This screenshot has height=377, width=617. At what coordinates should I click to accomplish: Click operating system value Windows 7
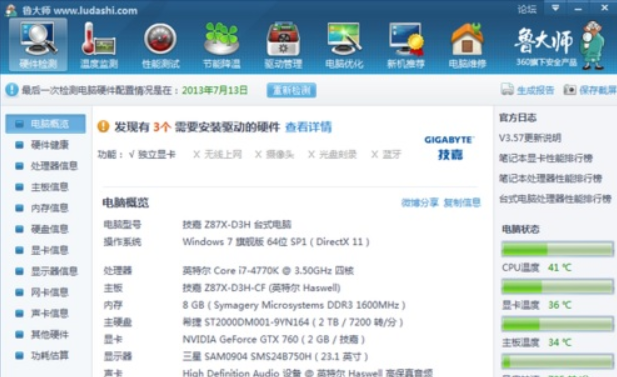pyautogui.click(x=276, y=242)
